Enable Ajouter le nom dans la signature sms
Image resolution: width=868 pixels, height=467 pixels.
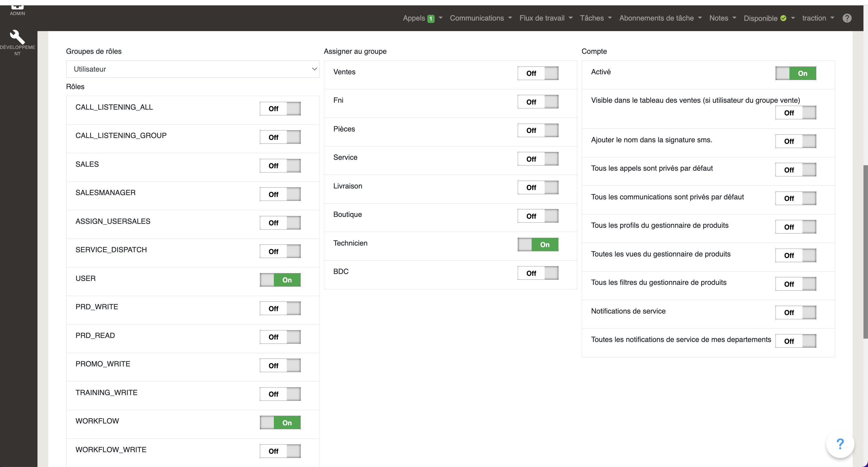point(795,141)
